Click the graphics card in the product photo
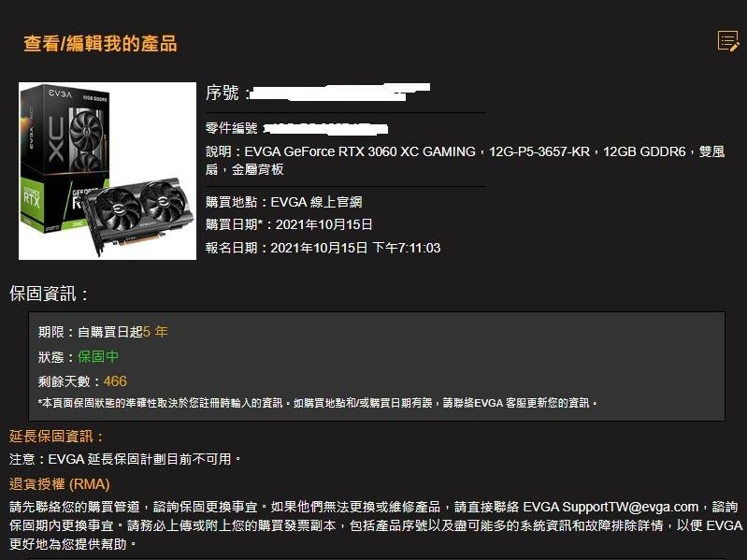 [x=138, y=214]
